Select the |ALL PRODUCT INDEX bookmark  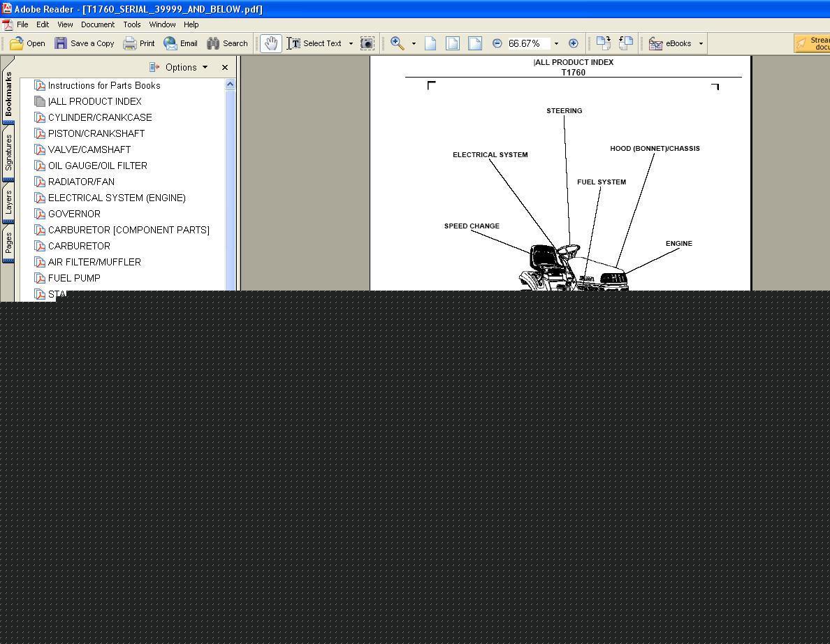tap(94, 101)
